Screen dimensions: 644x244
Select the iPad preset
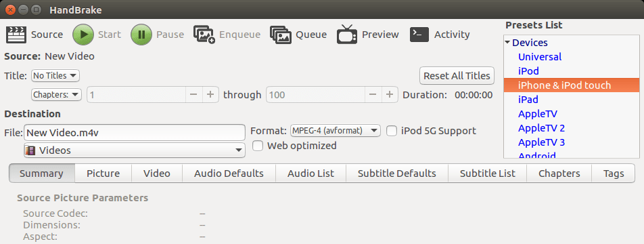tap(528, 100)
